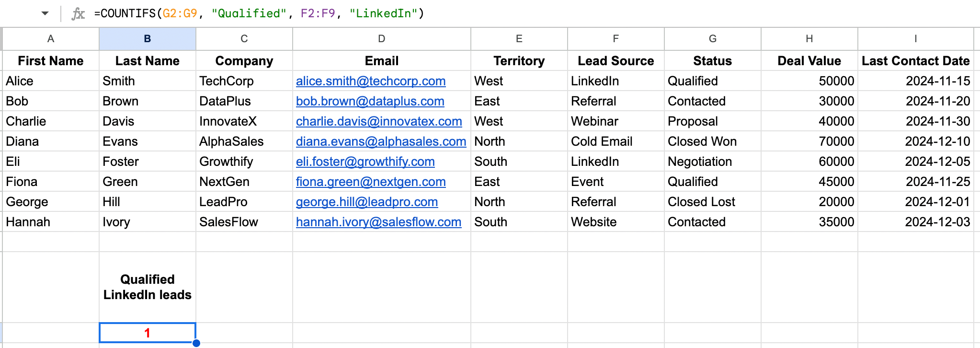Open the name box dropdown arrow

[45, 13]
